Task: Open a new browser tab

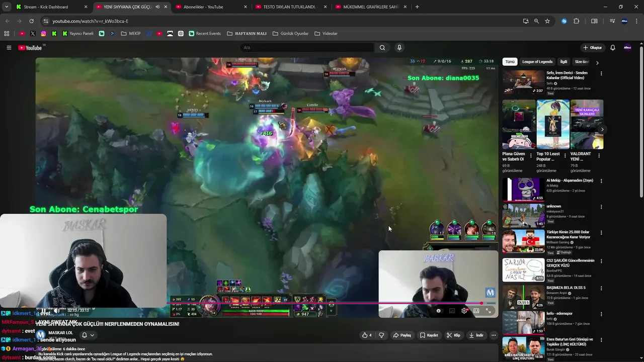Action: point(417,7)
